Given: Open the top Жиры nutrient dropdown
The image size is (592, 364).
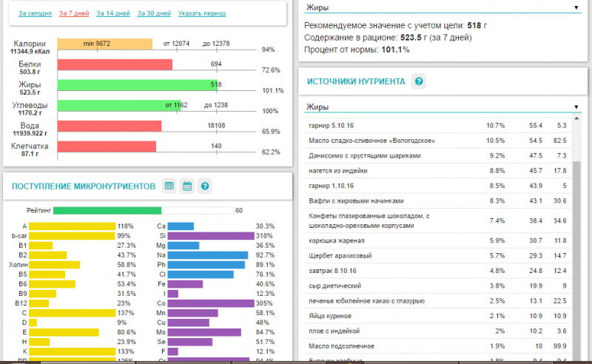Looking at the screenshot, I should pos(443,7).
